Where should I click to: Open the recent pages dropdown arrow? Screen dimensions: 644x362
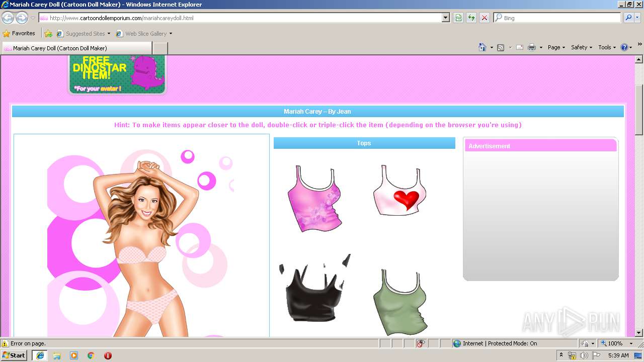click(33, 18)
